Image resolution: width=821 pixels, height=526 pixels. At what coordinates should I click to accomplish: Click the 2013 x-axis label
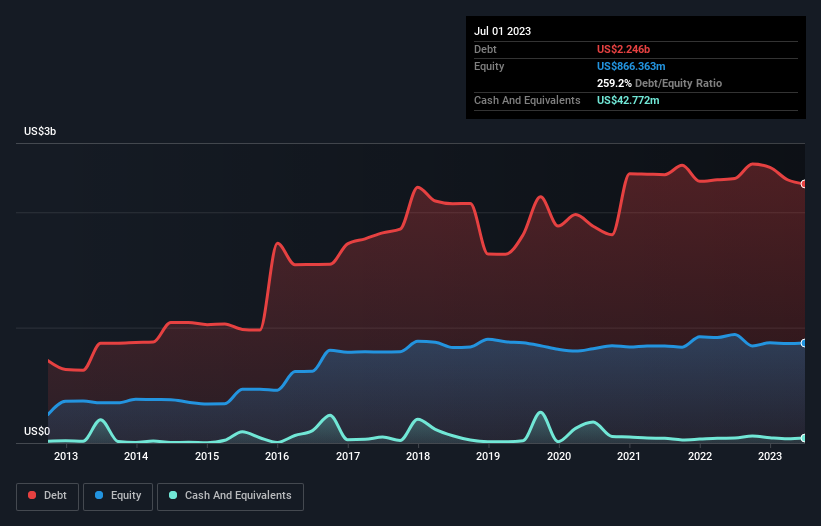coord(66,456)
